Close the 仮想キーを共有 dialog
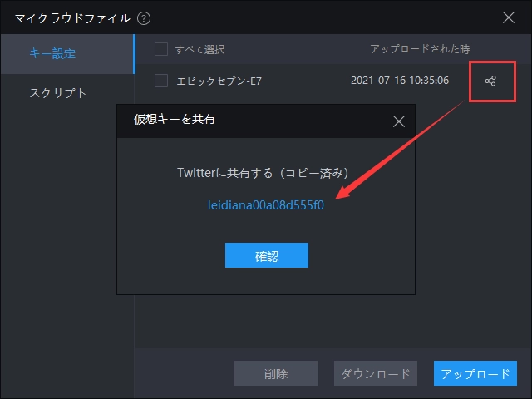This screenshot has width=532, height=399. pyautogui.click(x=398, y=121)
